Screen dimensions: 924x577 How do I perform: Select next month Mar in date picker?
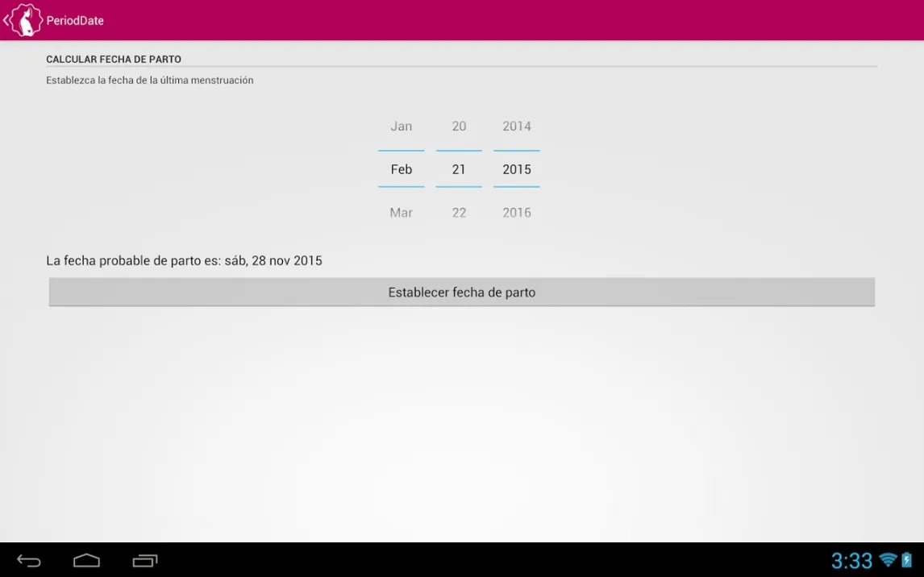coord(401,213)
